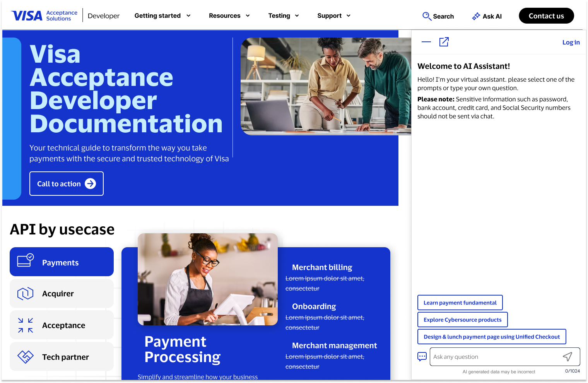Open the Merchant management link

click(x=334, y=345)
